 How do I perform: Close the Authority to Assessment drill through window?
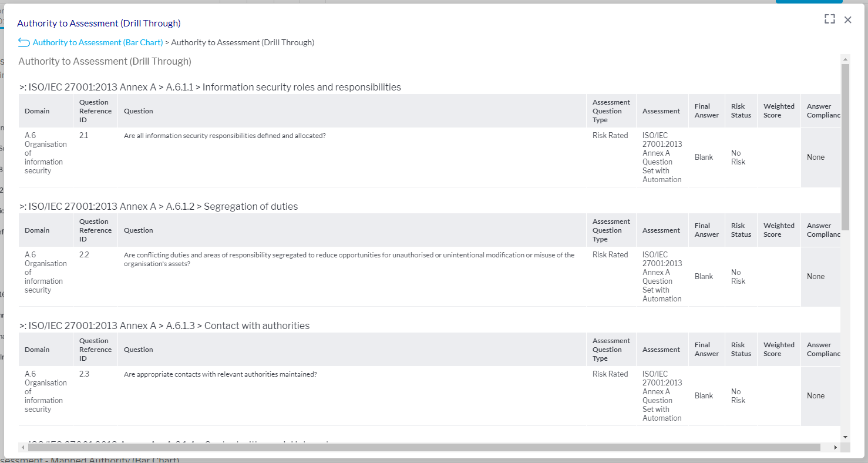pyautogui.click(x=847, y=19)
